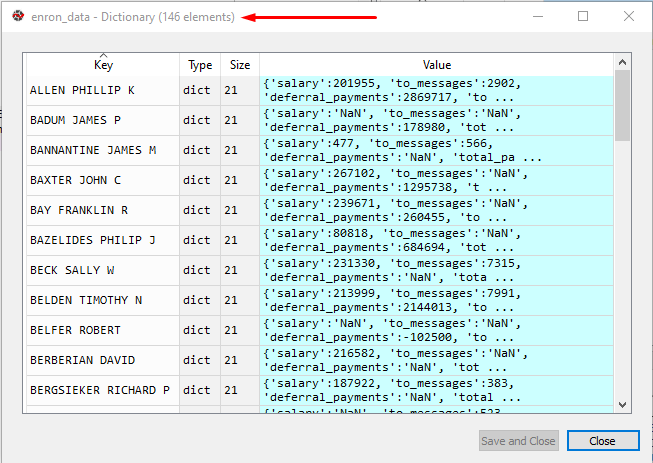Select key BELFER ROBERT

click(103, 330)
